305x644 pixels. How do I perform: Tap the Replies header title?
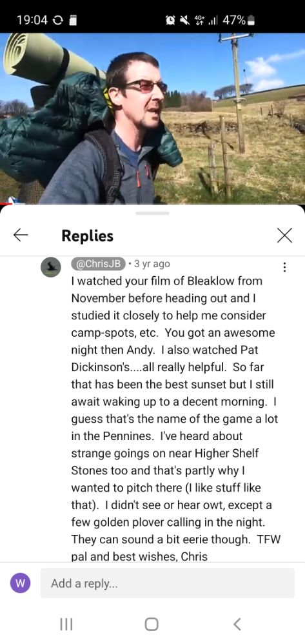pos(88,236)
